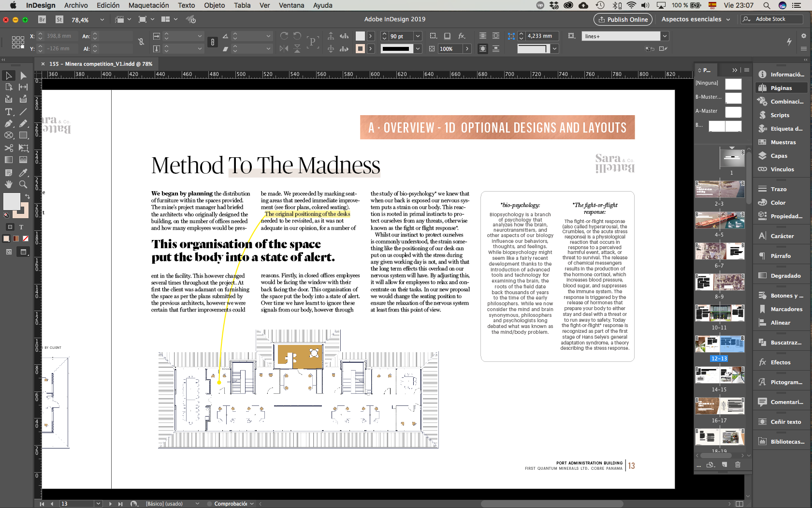812x508 pixels.
Task: Choose the Page tool
Action: (x=9, y=87)
